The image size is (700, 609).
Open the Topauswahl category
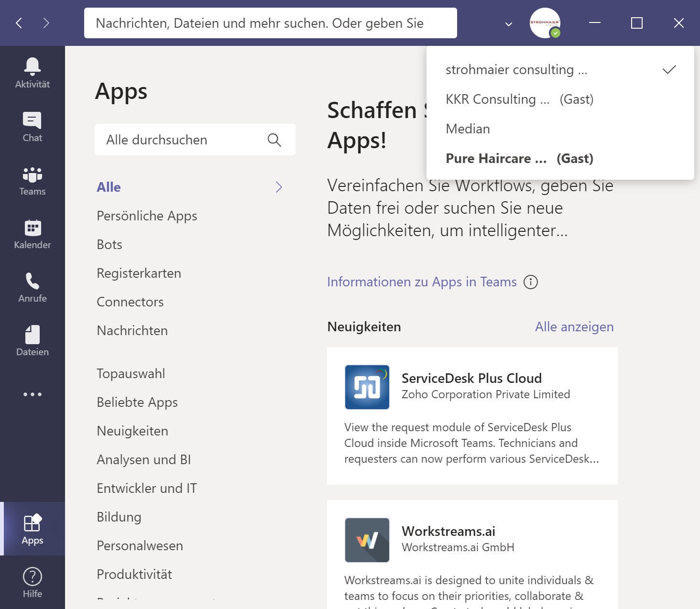[131, 374]
